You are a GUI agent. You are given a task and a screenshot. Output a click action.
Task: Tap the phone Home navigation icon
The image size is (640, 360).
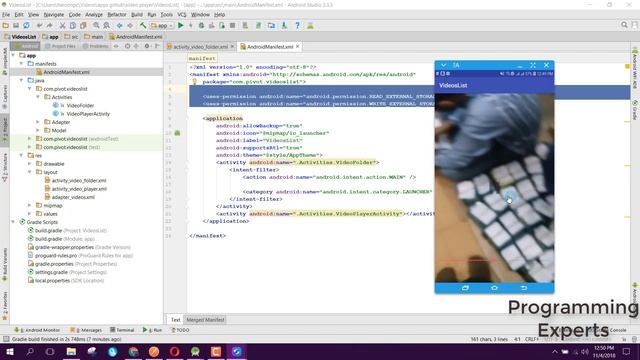[494, 288]
